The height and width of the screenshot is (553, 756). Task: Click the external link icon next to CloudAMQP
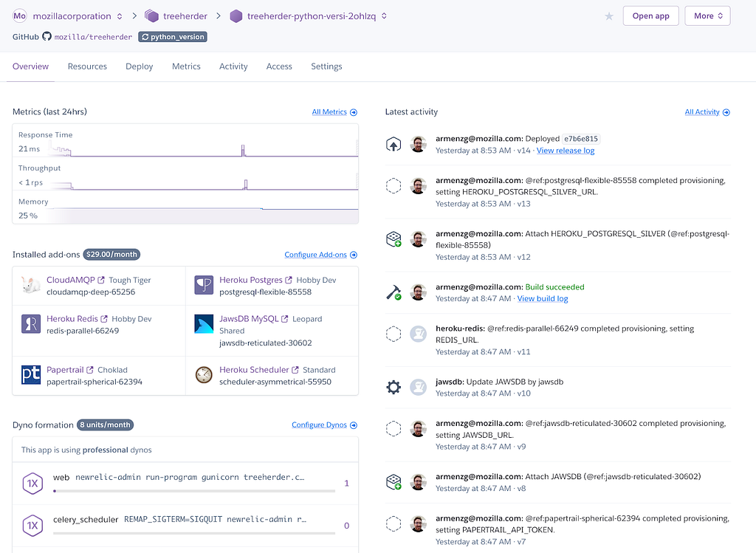pos(101,280)
